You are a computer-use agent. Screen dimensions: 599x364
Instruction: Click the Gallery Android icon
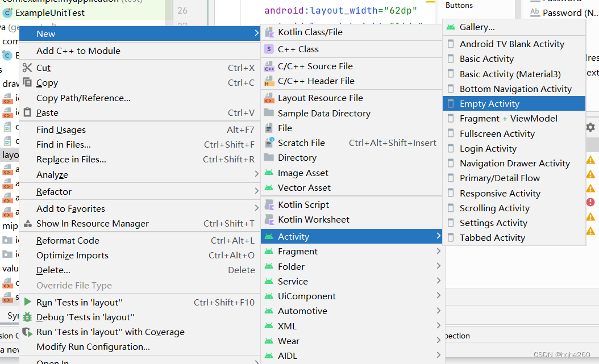coord(451,27)
